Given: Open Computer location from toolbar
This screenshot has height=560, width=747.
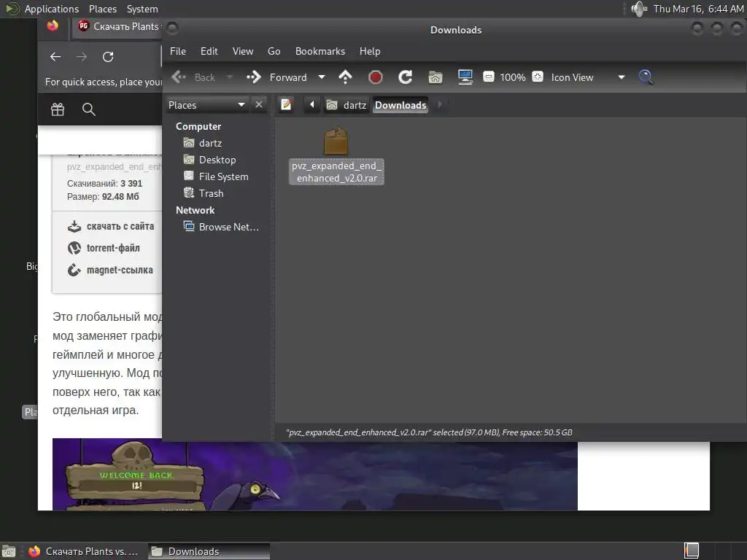Looking at the screenshot, I should point(465,77).
